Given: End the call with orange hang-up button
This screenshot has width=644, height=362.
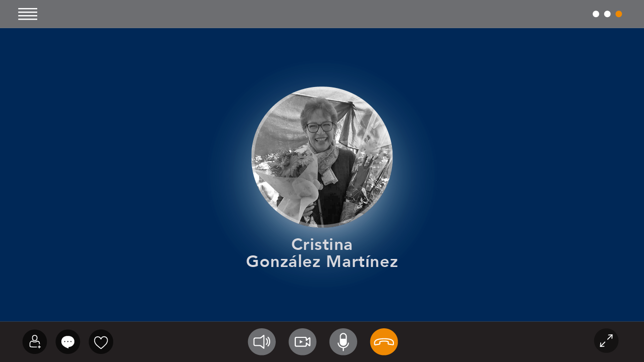Looking at the screenshot, I should (384, 342).
